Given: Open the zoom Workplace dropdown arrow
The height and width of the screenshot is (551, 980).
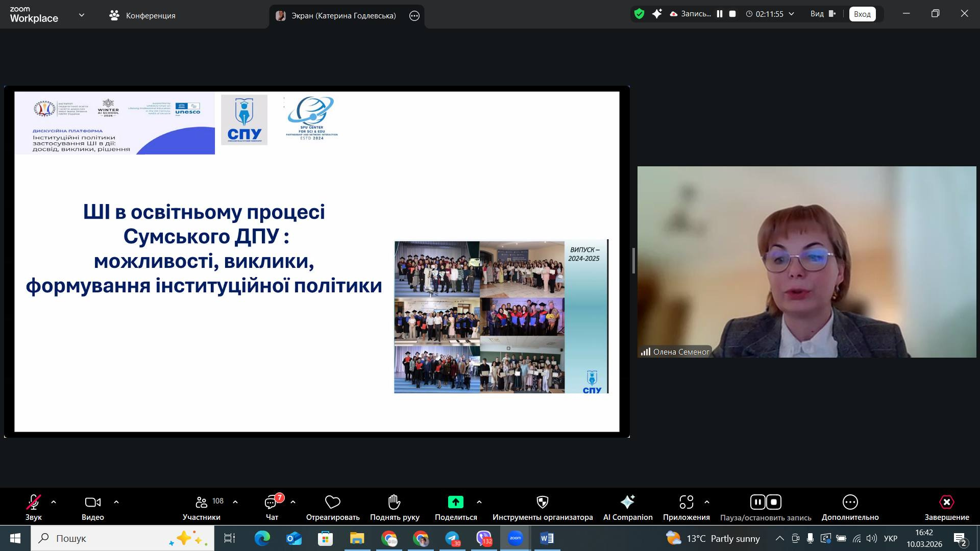Looking at the screenshot, I should 82,15.
